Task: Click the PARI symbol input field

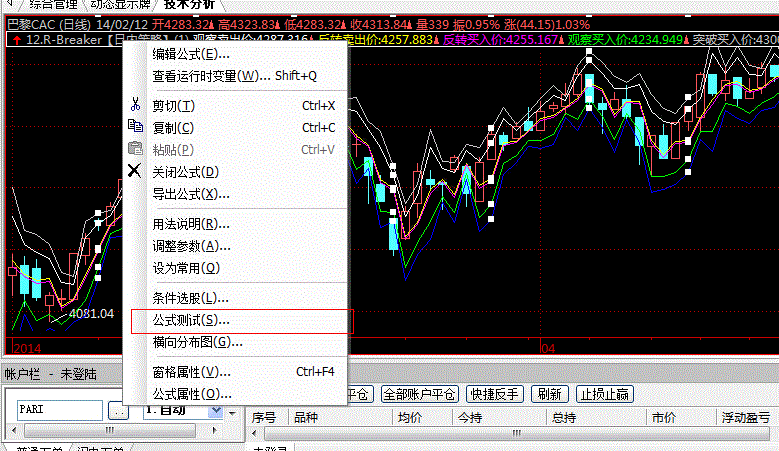Action: 60,410
